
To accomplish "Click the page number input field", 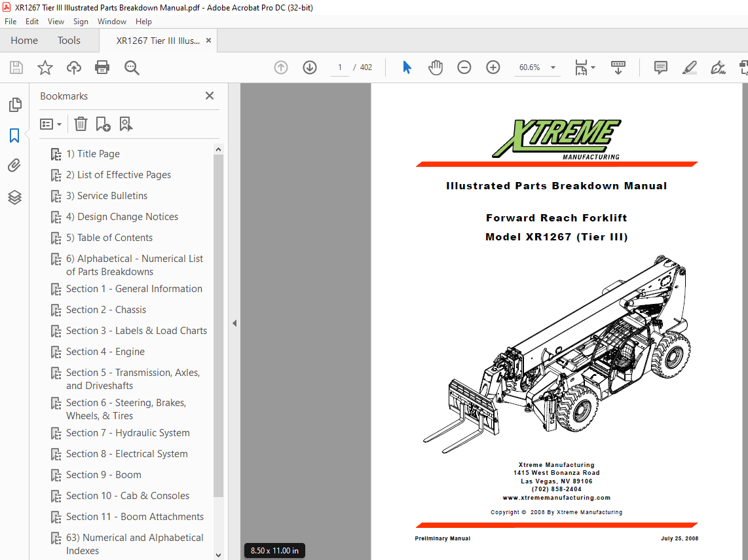I will click(340, 67).
